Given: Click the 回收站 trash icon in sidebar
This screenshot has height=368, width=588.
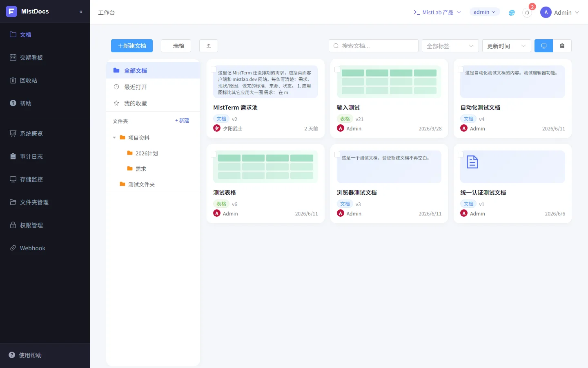Looking at the screenshot, I should [13, 80].
